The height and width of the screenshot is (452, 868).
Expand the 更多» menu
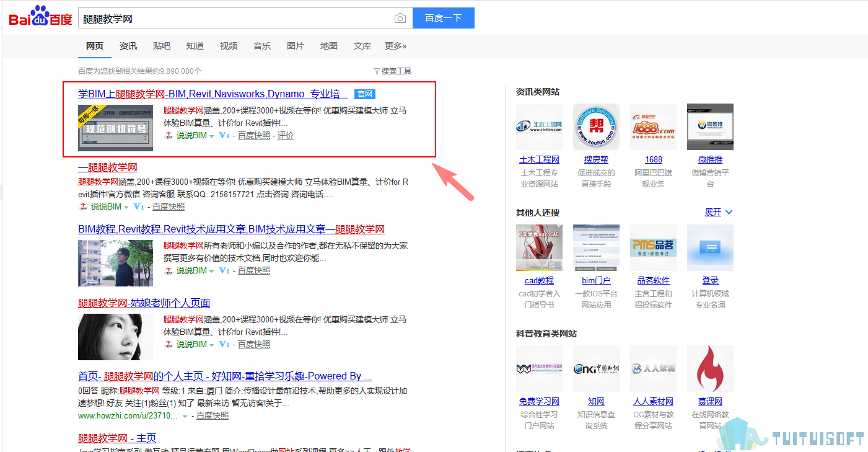[396, 46]
